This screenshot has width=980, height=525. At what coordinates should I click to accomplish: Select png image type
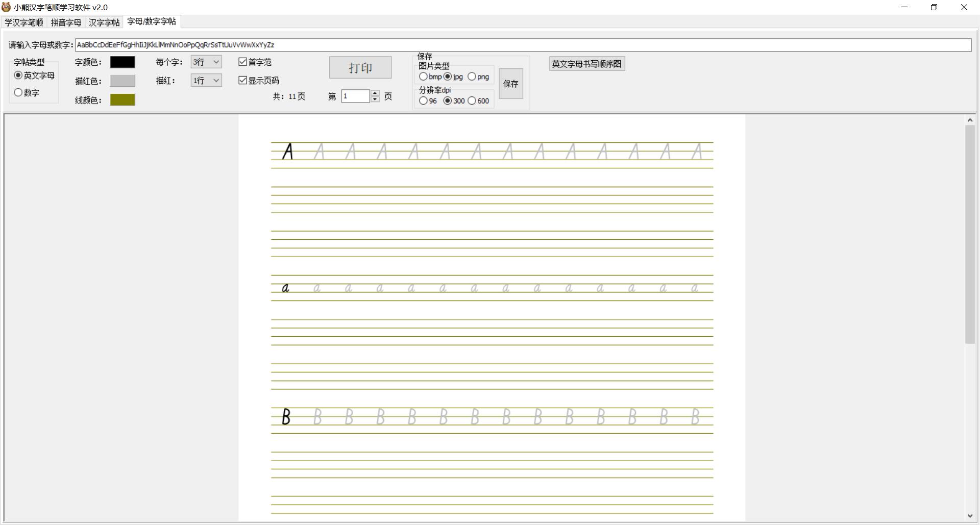(472, 77)
